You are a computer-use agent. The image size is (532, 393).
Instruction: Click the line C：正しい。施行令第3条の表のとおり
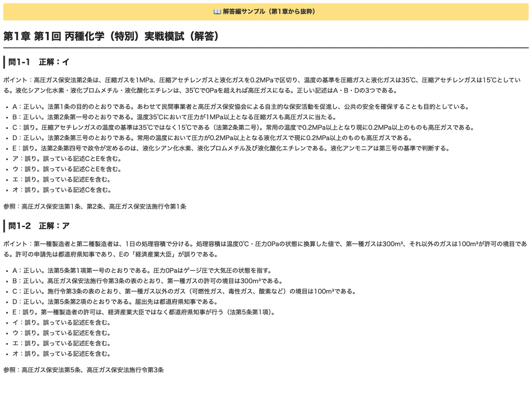coord(184,291)
